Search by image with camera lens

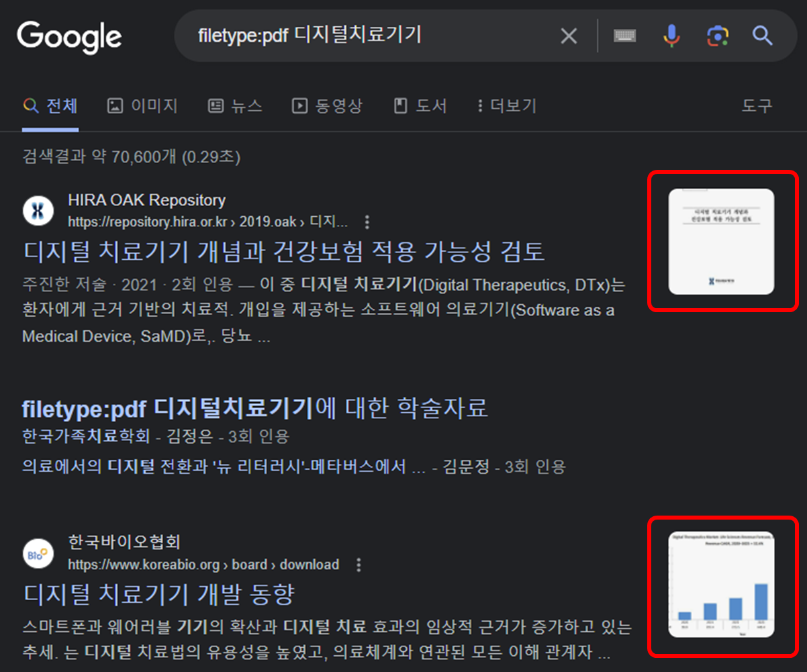click(717, 36)
